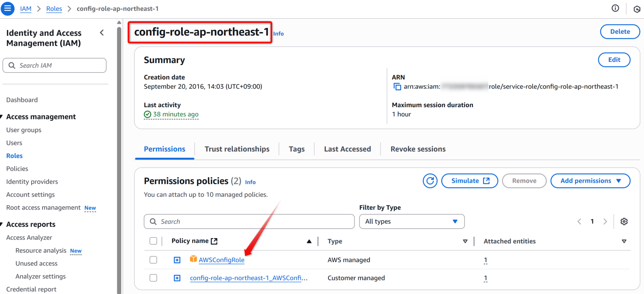
Task: Click the orange AWS managed policy cube icon
Action: point(193,259)
